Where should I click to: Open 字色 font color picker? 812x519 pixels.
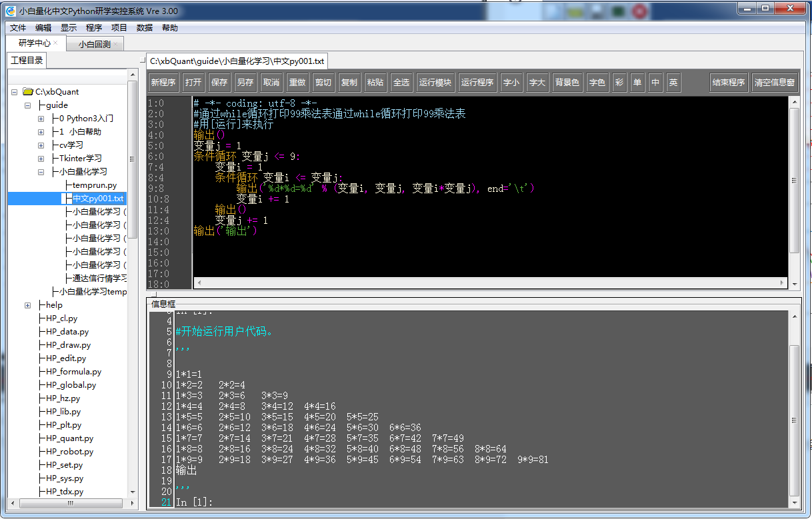(x=597, y=83)
